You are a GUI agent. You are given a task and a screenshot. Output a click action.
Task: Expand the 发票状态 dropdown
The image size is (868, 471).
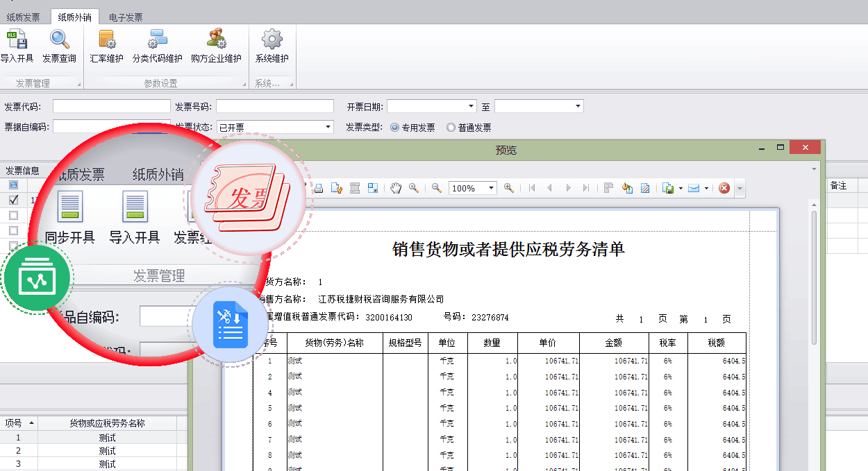point(328,127)
